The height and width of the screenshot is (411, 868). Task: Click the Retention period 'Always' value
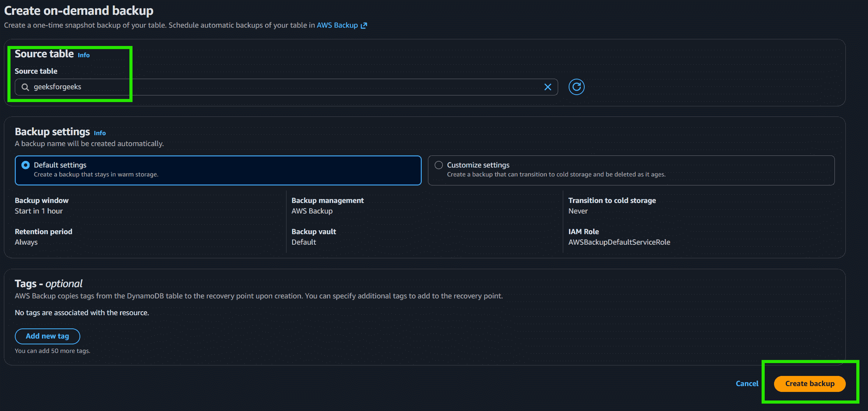coord(26,242)
